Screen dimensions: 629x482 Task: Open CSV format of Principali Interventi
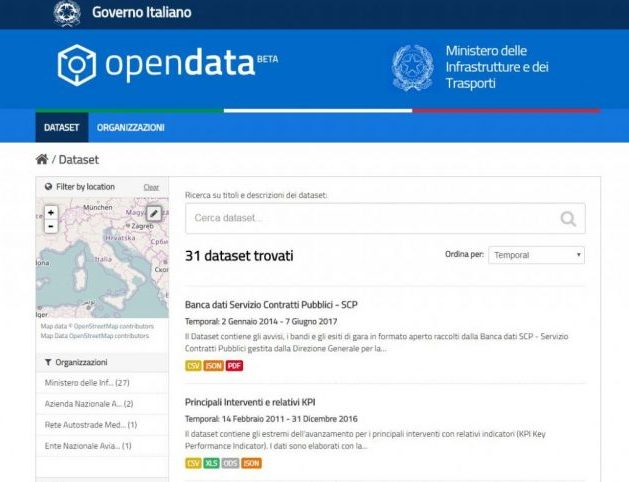[193, 463]
